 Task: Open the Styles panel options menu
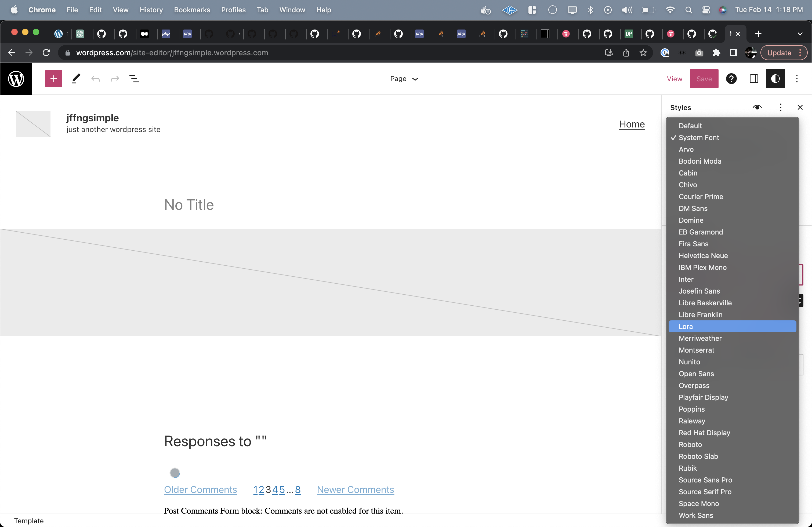[781, 107]
